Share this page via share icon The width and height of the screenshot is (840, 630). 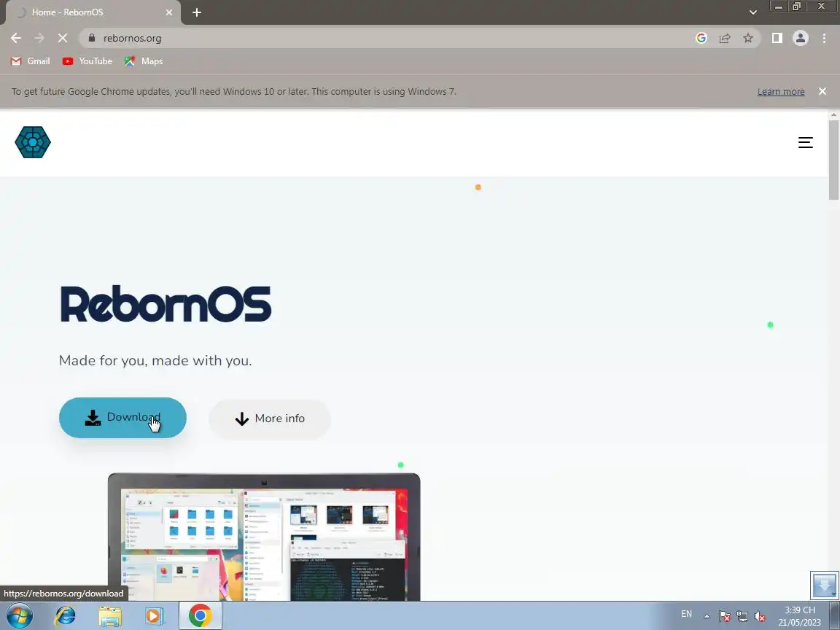click(x=724, y=38)
